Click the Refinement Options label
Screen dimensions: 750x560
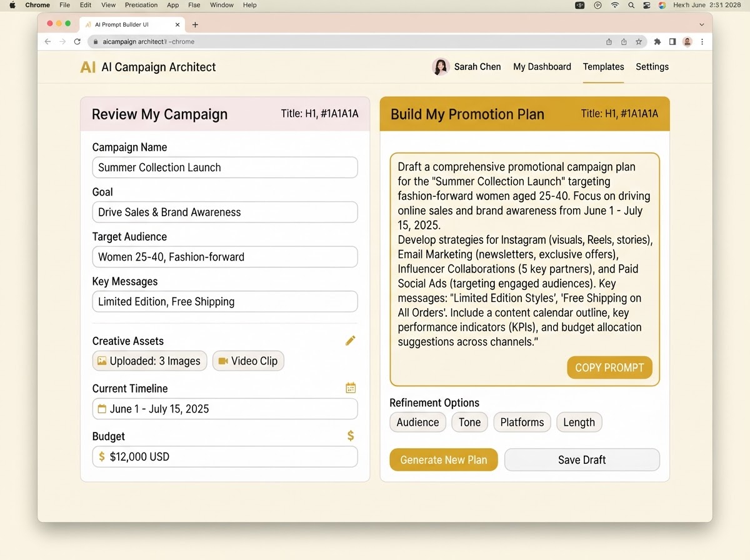click(434, 402)
